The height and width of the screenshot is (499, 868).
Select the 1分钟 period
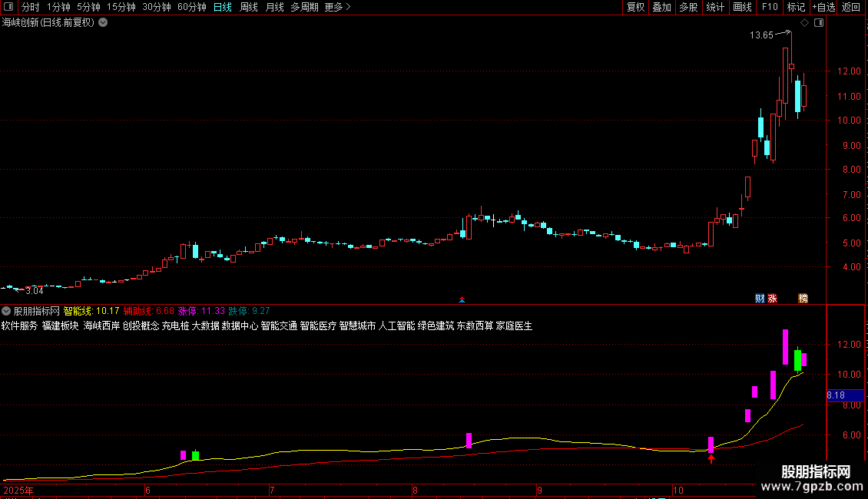(x=58, y=7)
